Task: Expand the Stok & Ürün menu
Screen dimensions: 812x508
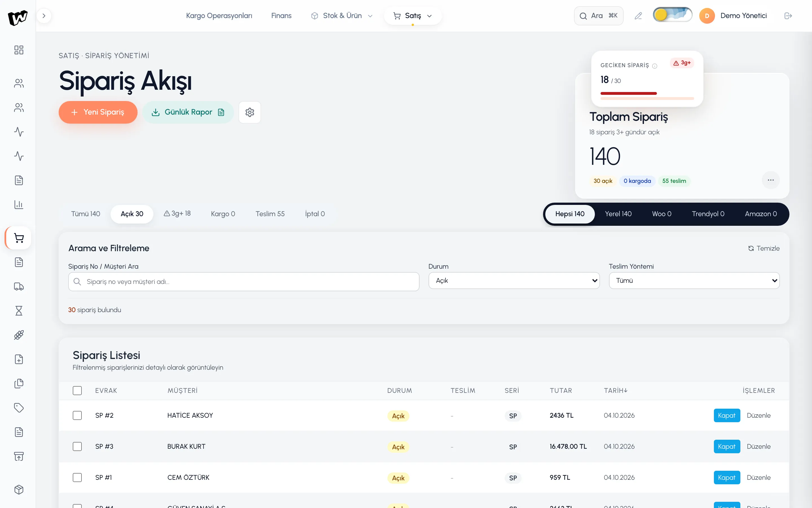Action: [x=342, y=16]
